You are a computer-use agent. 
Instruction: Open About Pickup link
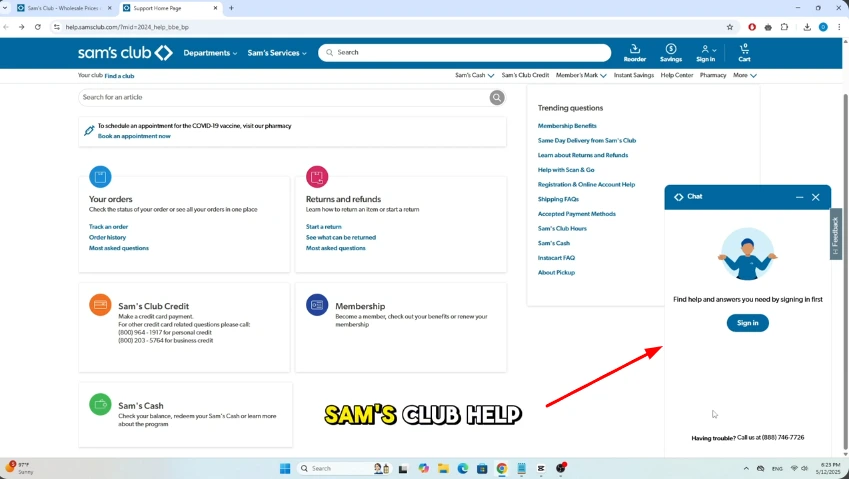[x=556, y=273]
